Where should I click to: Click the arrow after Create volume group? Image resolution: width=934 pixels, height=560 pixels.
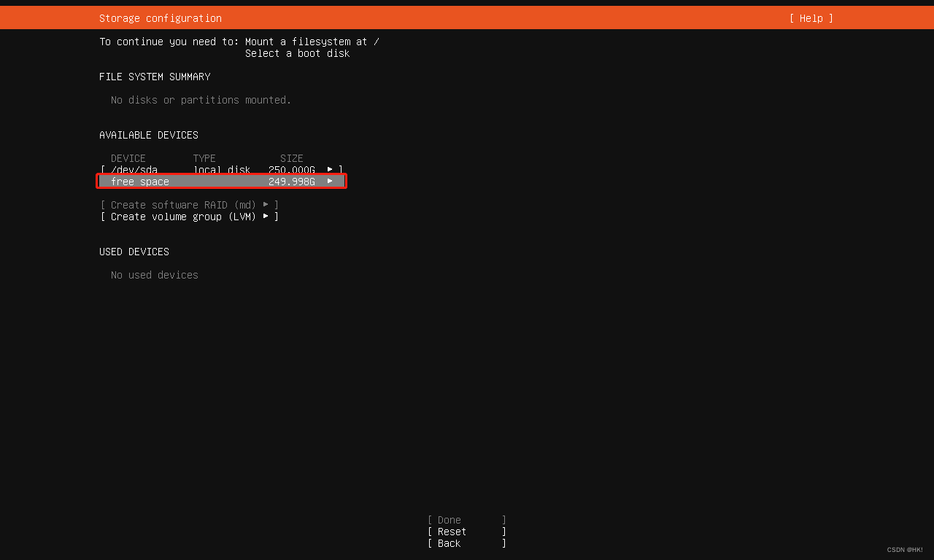point(266,216)
